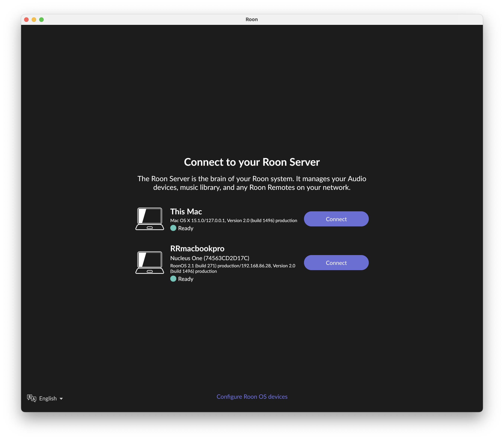Click the Connect to your Roon Server heading

[252, 162]
